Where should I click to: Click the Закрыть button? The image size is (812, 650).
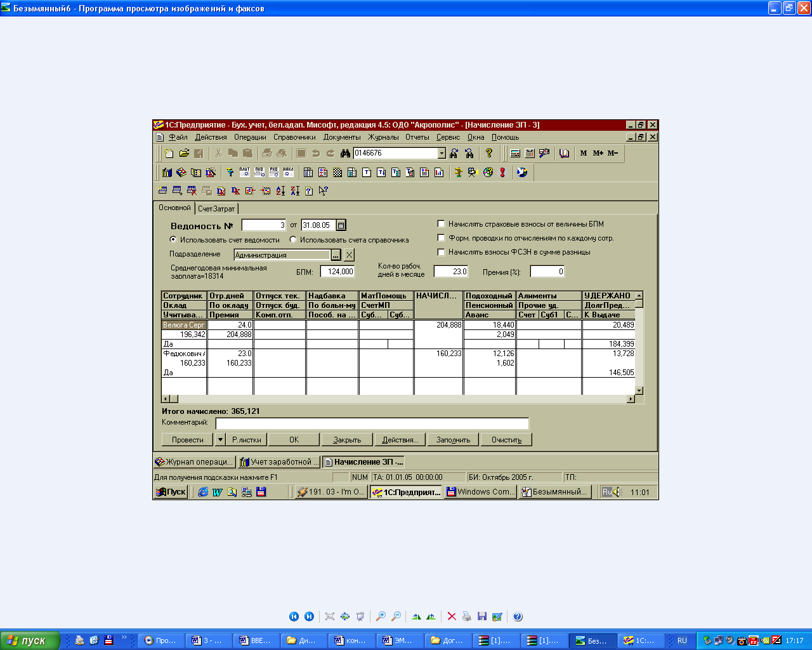(x=347, y=439)
